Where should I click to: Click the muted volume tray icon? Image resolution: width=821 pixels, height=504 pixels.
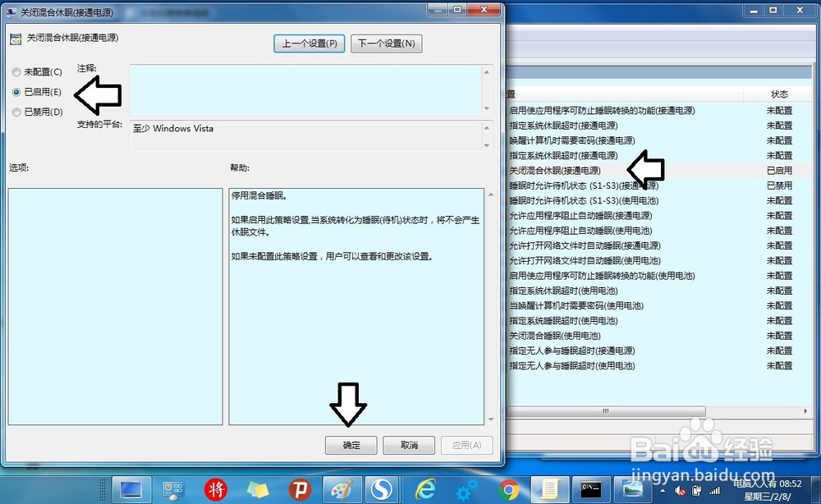(x=680, y=491)
